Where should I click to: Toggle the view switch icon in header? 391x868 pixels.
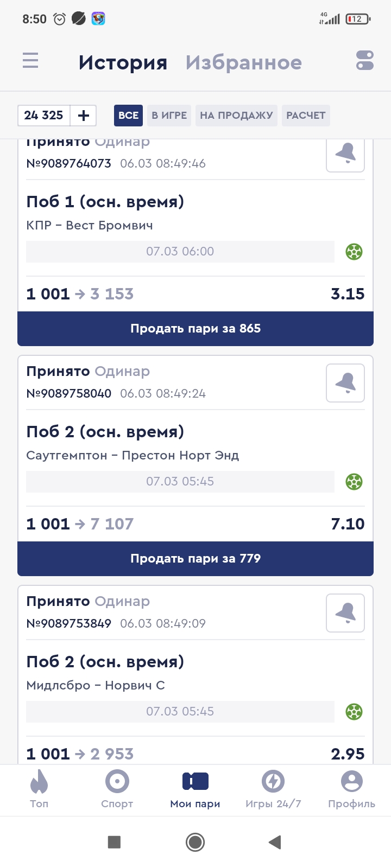tap(365, 61)
